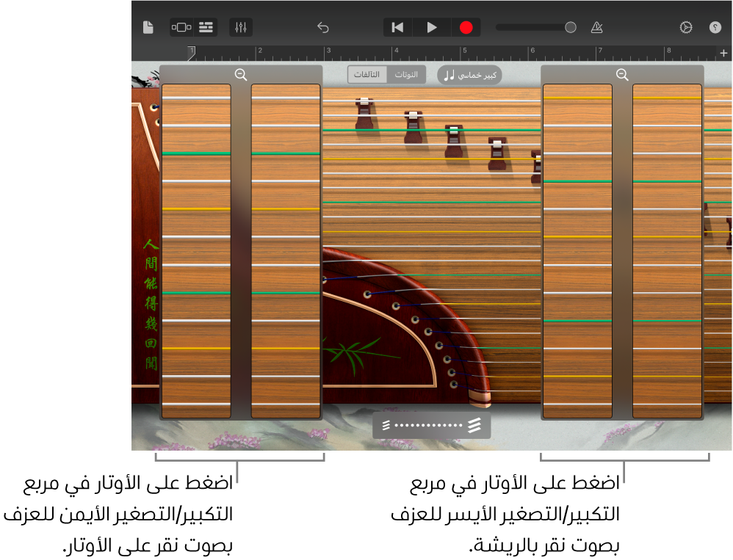This screenshot has height=560, width=733.
Task: Select the التآلفات (Chords) tab
Action: click(366, 74)
